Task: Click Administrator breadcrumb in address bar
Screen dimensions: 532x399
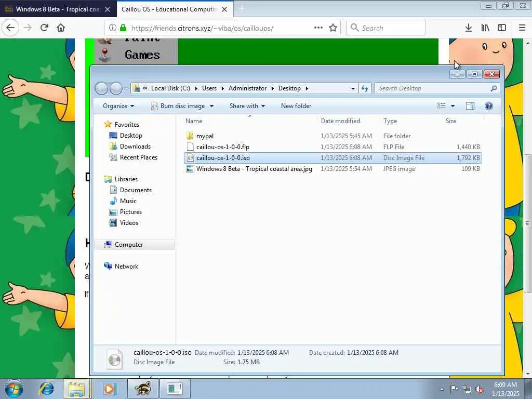Action: pyautogui.click(x=248, y=88)
